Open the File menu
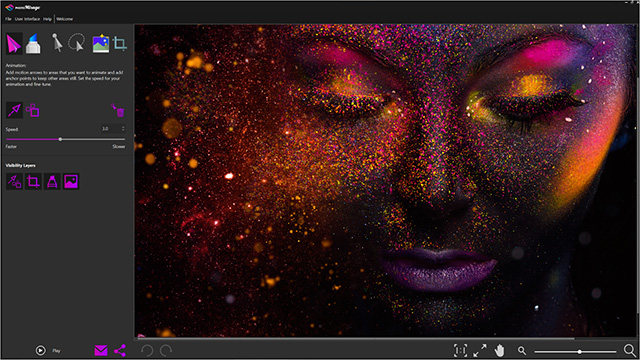The height and width of the screenshot is (360, 640). click(8, 19)
